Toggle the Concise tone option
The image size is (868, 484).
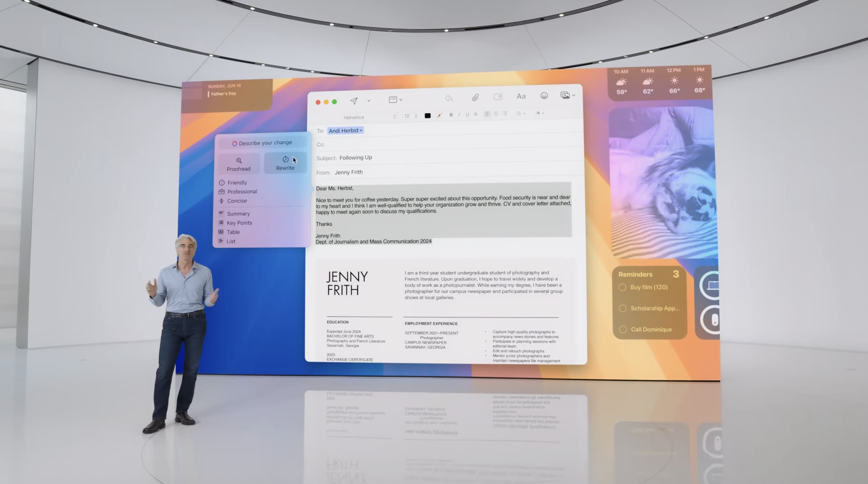[x=237, y=200]
